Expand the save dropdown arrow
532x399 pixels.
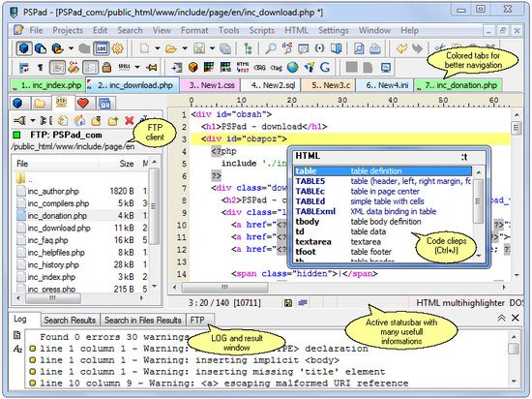coord(212,48)
